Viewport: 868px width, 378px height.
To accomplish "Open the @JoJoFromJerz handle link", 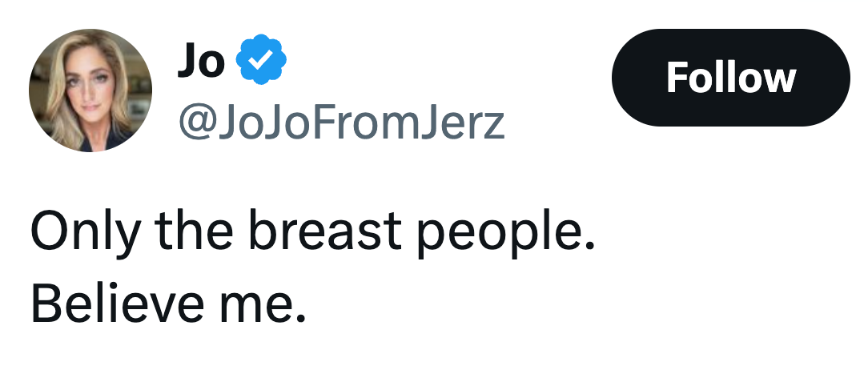I will (342, 122).
